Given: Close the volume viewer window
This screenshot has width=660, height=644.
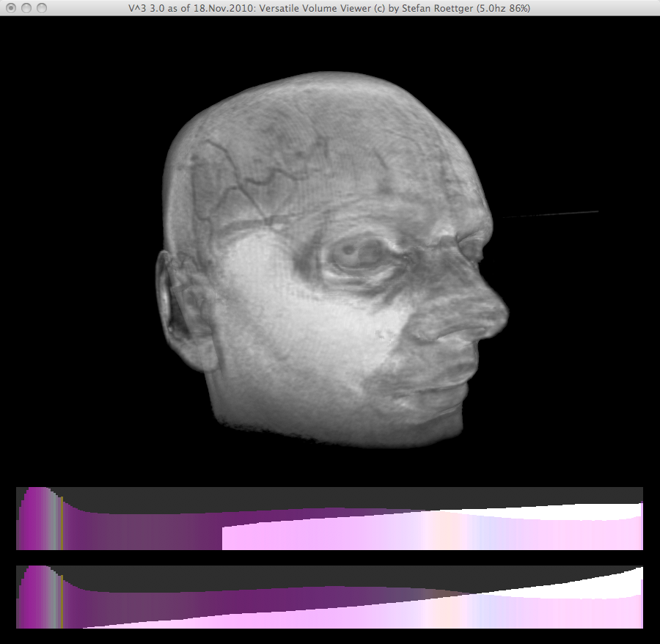Looking at the screenshot, I should (x=10, y=8).
